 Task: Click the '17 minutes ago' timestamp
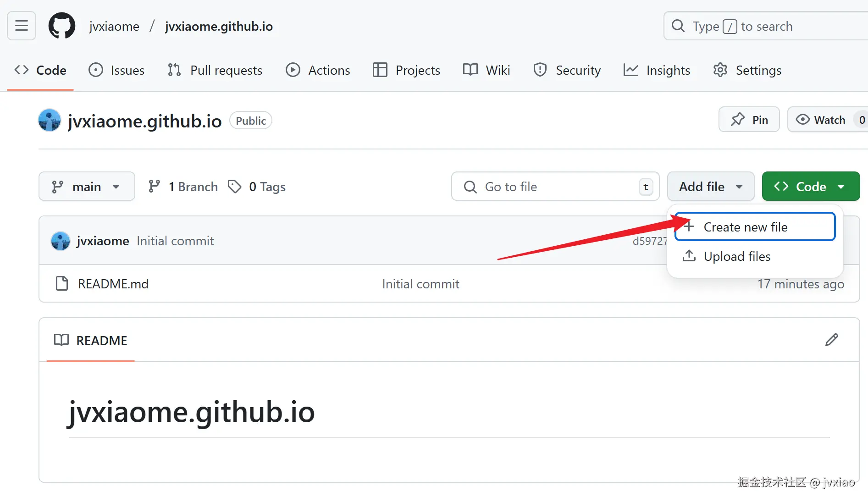801,284
